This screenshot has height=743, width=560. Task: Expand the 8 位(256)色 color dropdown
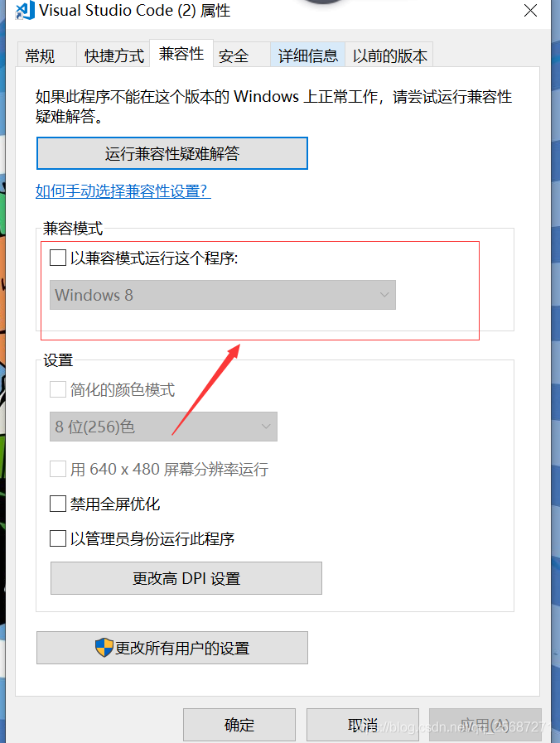[163, 427]
